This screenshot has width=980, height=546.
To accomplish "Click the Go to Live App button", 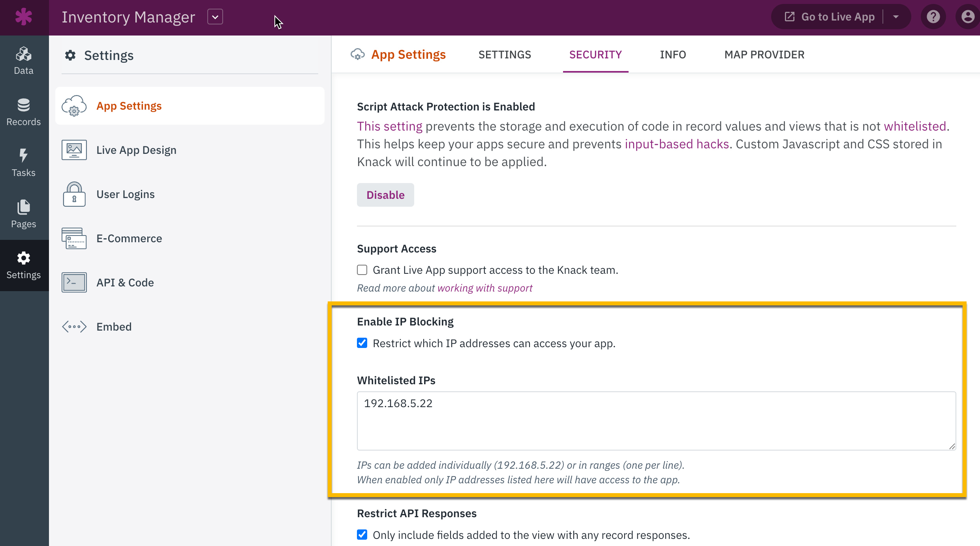I will [x=829, y=17].
